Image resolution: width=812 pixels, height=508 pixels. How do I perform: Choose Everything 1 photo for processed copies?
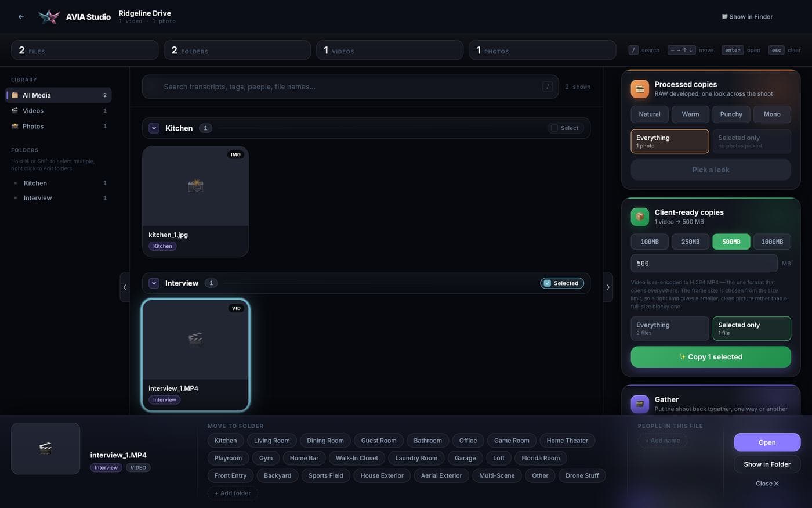point(670,141)
